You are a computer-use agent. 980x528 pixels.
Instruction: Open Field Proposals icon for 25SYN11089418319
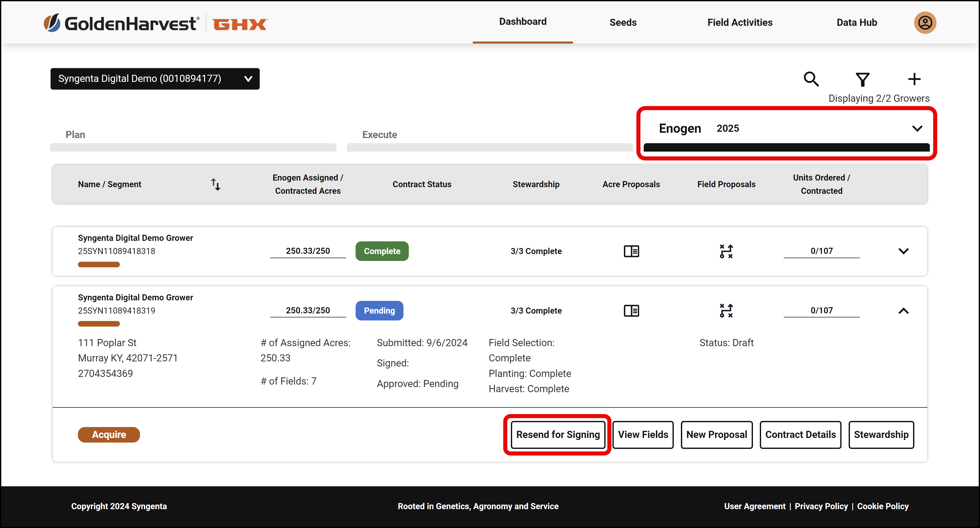coord(726,311)
